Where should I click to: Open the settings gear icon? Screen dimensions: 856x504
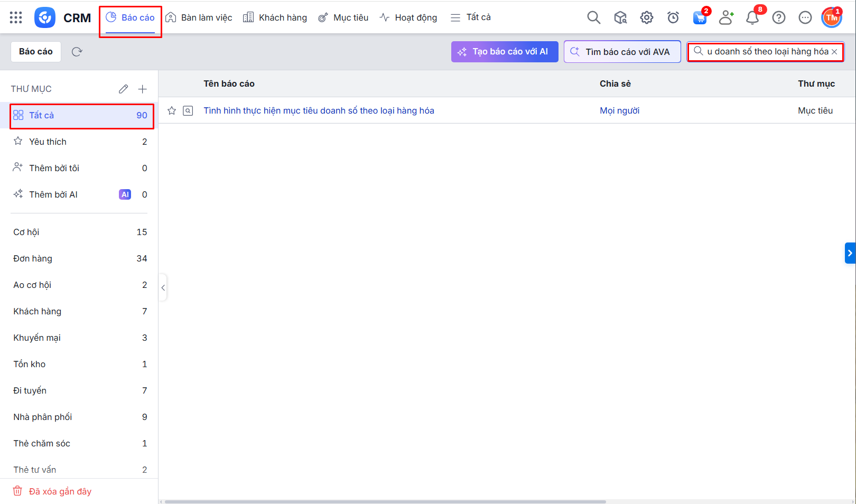coord(646,17)
